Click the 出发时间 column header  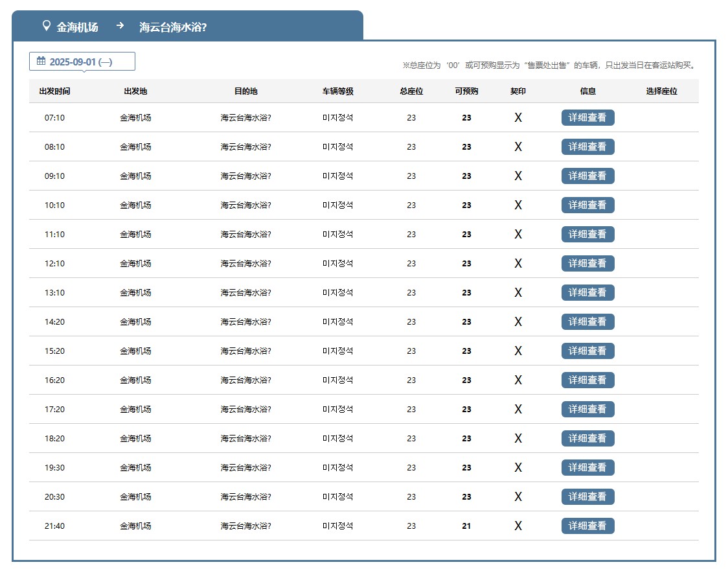tap(54, 91)
